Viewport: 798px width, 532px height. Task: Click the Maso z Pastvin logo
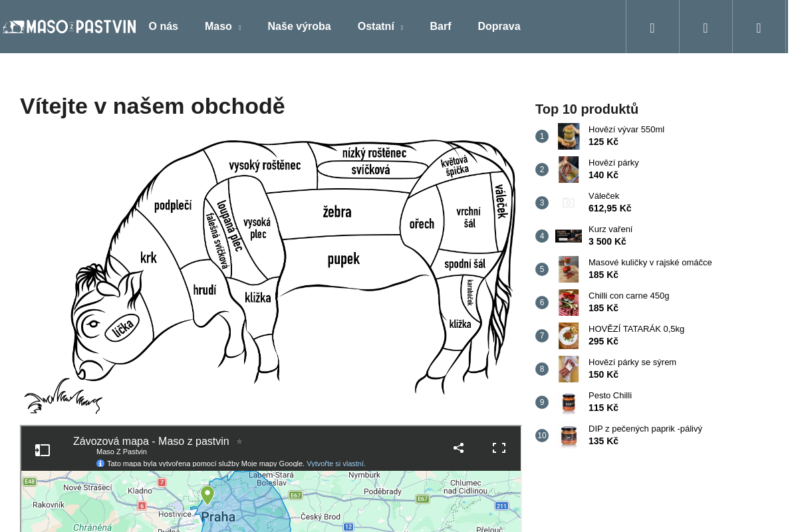[68, 27]
